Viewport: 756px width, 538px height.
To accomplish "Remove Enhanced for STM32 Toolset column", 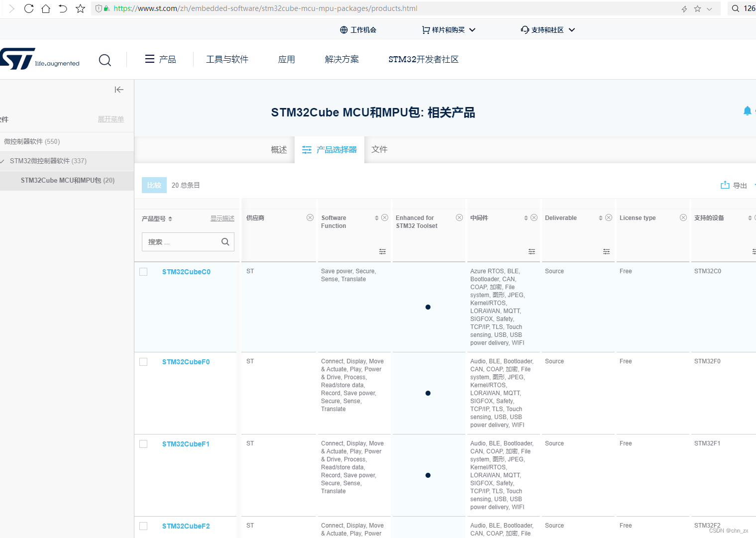I will coord(459,217).
